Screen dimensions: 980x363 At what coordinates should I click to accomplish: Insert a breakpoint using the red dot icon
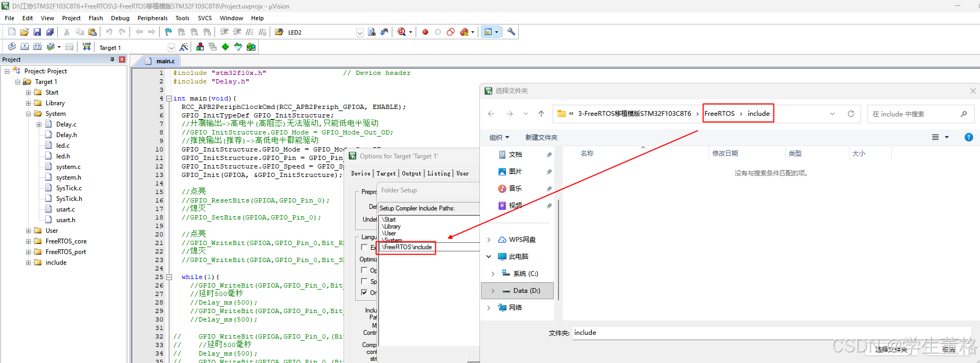[425, 32]
